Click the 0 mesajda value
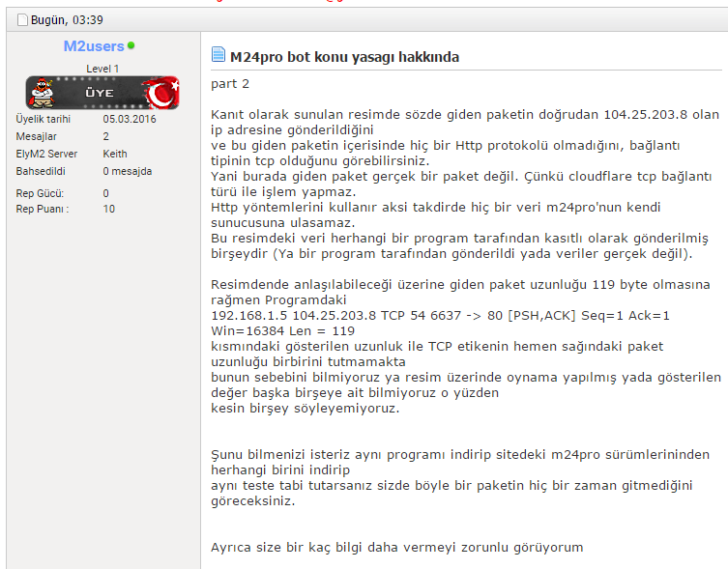728x569 pixels. coord(128,171)
